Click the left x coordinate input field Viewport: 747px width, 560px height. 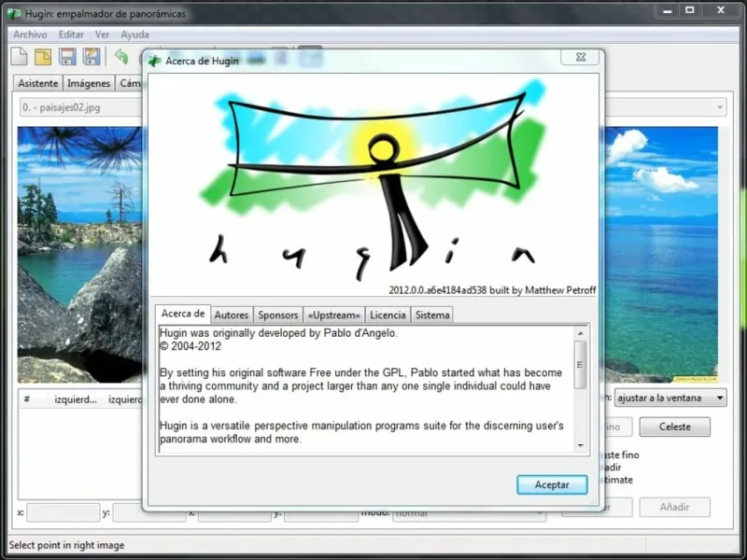point(63,512)
